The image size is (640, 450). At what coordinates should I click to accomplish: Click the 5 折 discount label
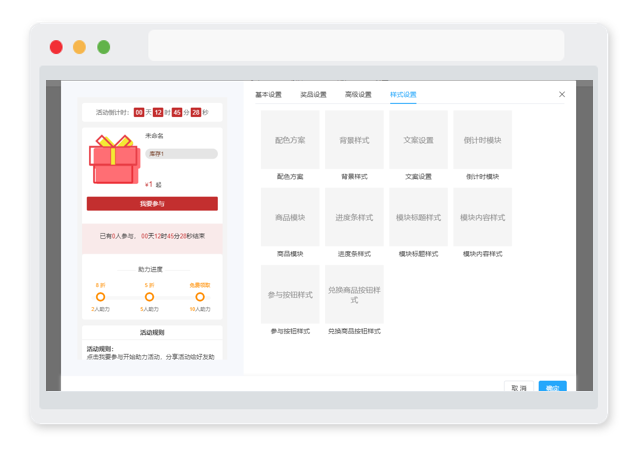click(x=149, y=285)
